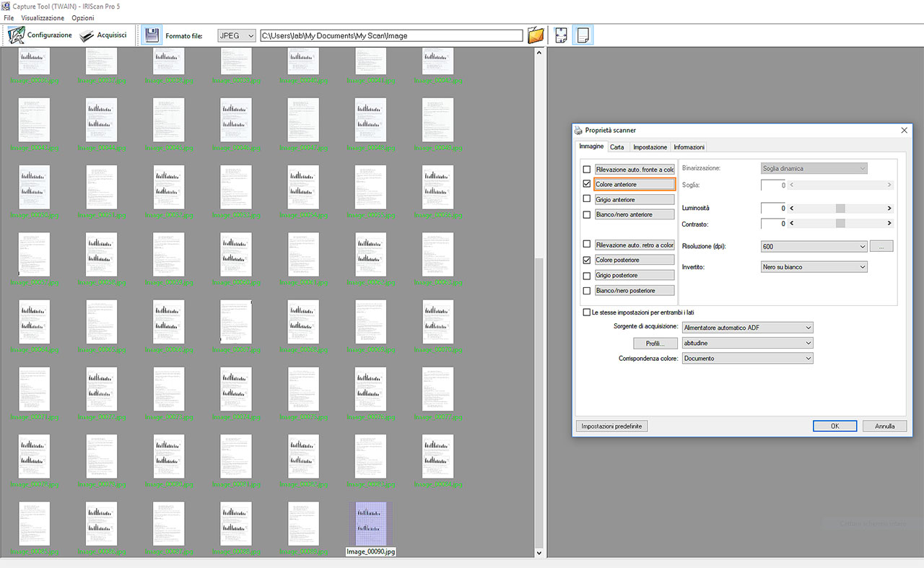The width and height of the screenshot is (924, 568).
Task: Click the Profili... button
Action: 655,343
